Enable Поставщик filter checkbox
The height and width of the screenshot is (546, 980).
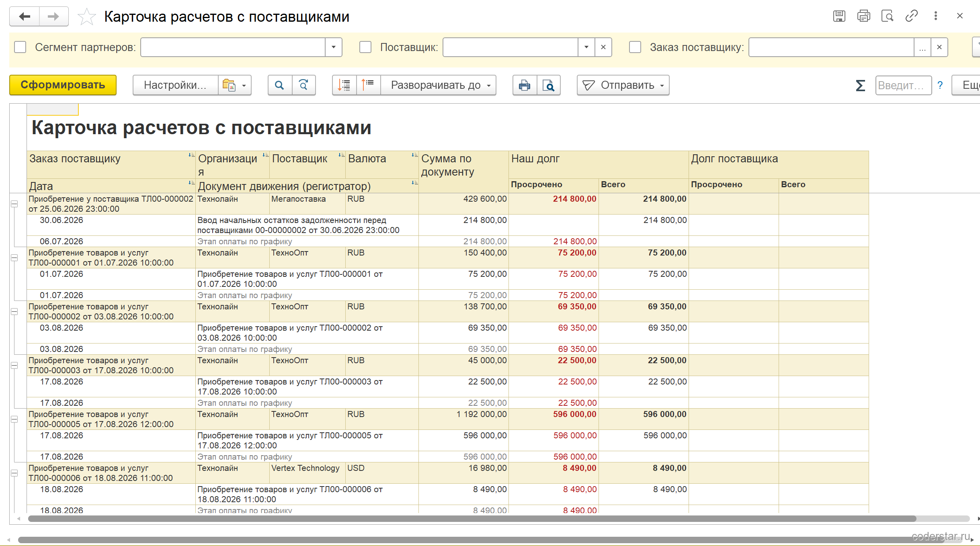coord(365,47)
